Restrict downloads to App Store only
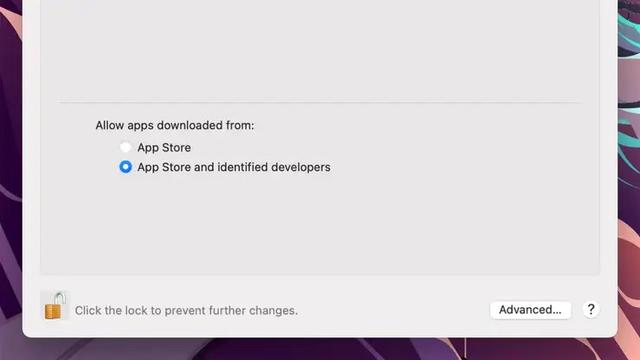Screen dimensions: 640x360 click(126, 147)
